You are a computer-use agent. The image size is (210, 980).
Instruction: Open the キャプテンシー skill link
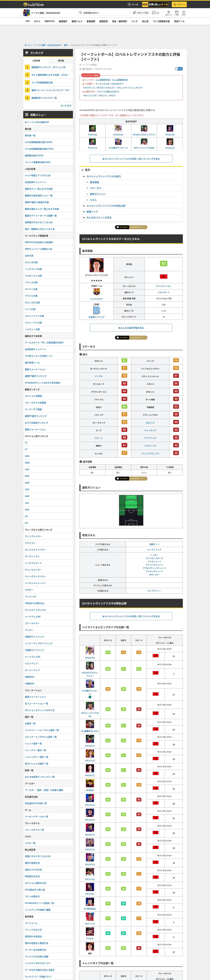154,591
